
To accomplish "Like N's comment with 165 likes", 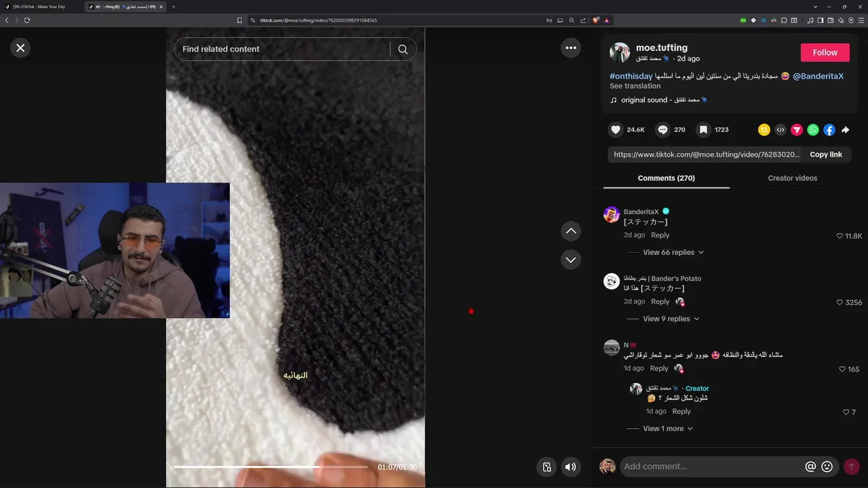I will point(842,369).
